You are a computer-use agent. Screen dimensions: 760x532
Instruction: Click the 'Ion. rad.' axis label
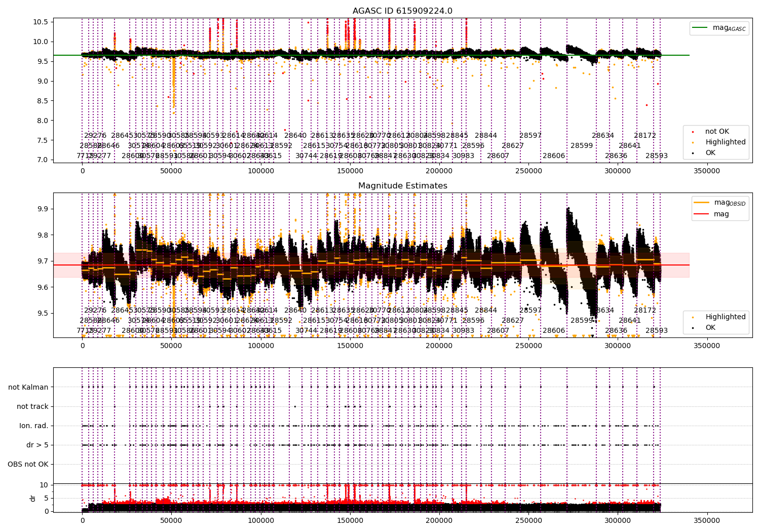pos(34,426)
